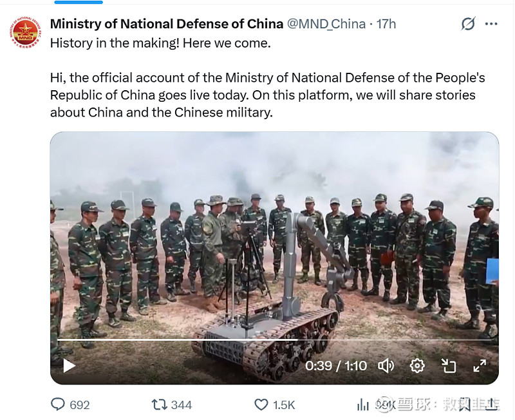Open the MND profile avatar
Viewport: 515px width, 420px height.
coord(25,33)
